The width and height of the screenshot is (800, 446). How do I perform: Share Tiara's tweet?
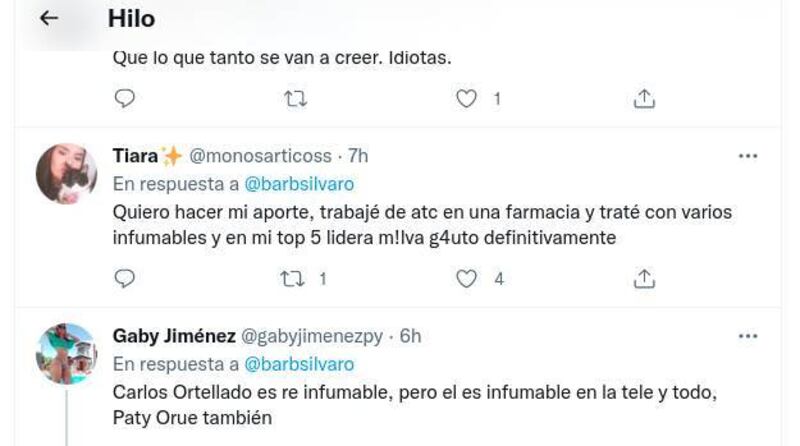[x=645, y=279]
